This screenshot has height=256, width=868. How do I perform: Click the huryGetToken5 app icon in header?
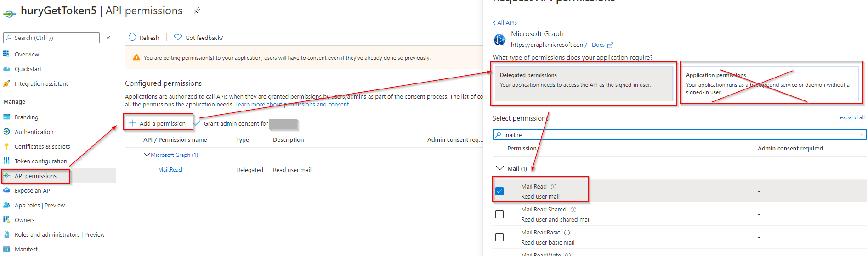pyautogui.click(x=10, y=14)
